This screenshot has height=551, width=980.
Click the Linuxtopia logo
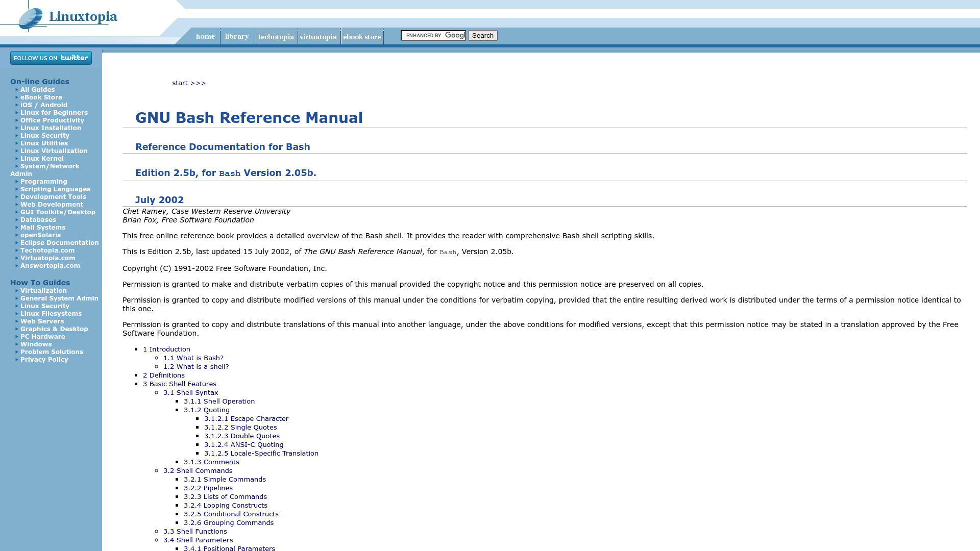[x=67, y=16]
